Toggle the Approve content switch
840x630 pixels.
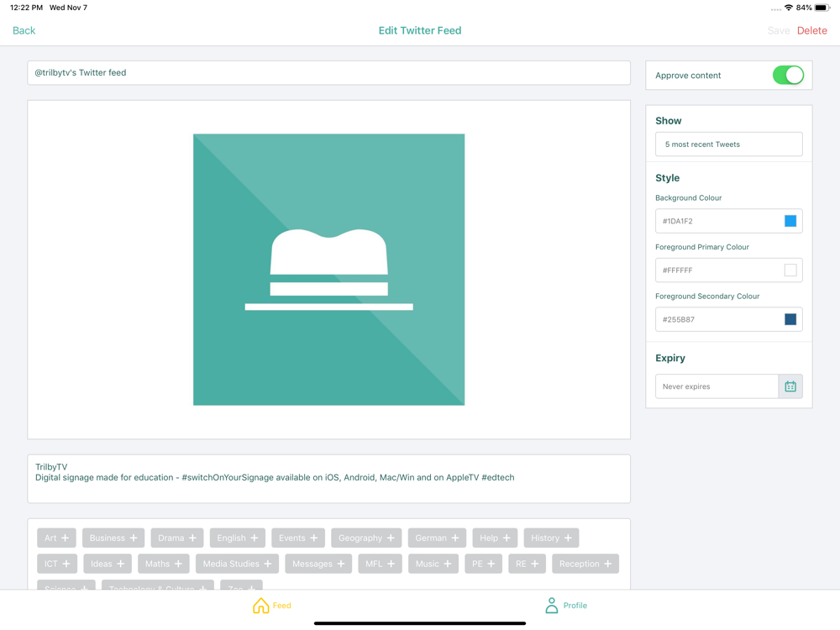tap(788, 75)
